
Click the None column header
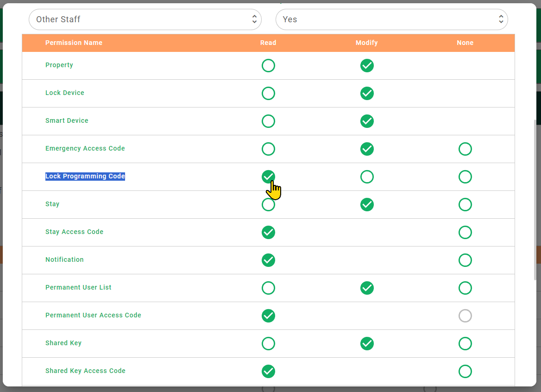coord(465,43)
